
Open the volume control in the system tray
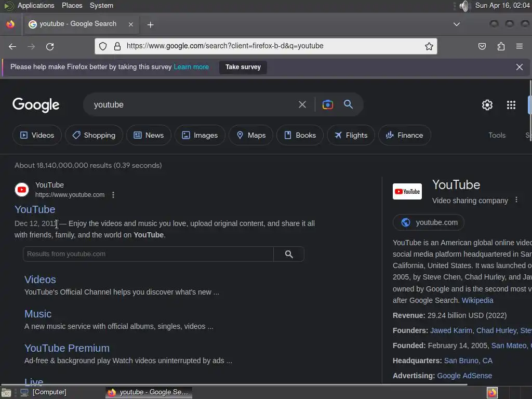[x=464, y=6]
